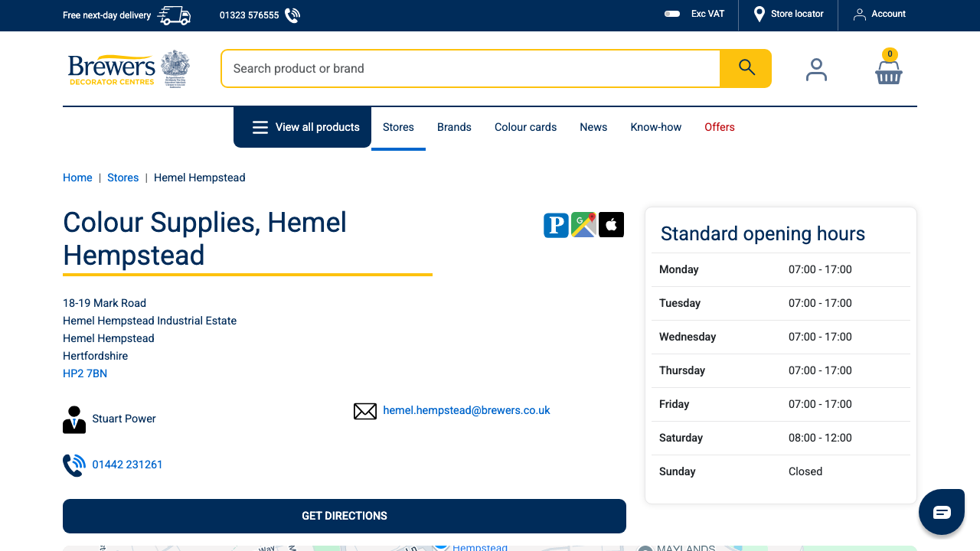The height and width of the screenshot is (551, 980).
Task: Select the Brands nav item
Action: (454, 127)
